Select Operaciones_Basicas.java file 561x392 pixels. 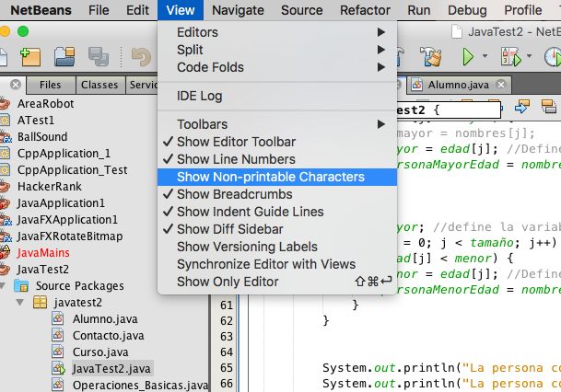point(140,385)
